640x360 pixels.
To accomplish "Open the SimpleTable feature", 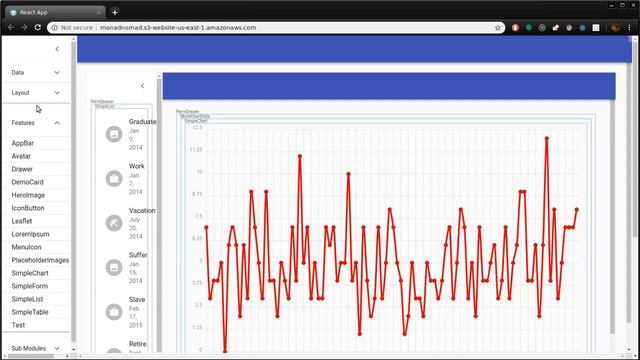I will 30,312.
